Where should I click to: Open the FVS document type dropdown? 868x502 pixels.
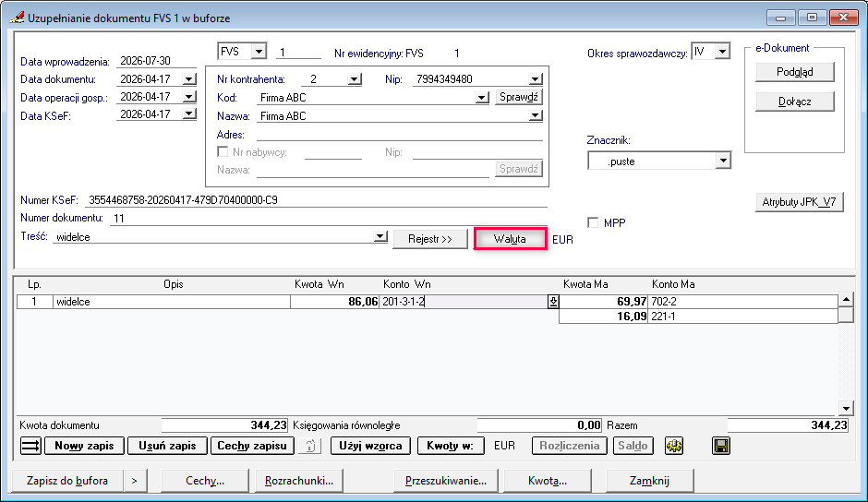click(x=259, y=52)
